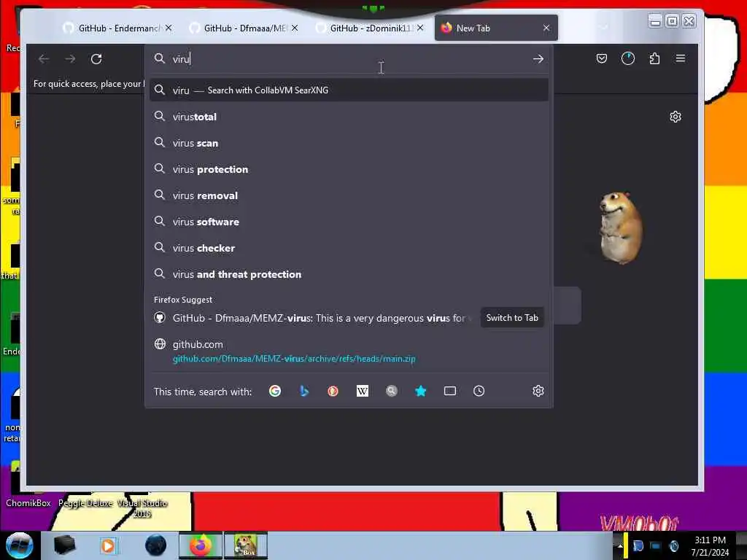Open github.com MEMZ-virus main.zip link
The width and height of the screenshot is (747, 560).
(349, 351)
